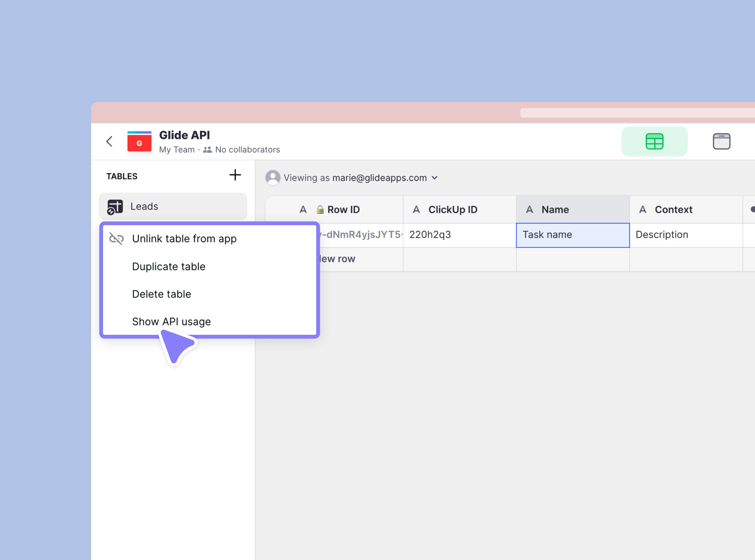The width and height of the screenshot is (755, 560).
Task: Click the Leads table icon
Action: coord(115,207)
